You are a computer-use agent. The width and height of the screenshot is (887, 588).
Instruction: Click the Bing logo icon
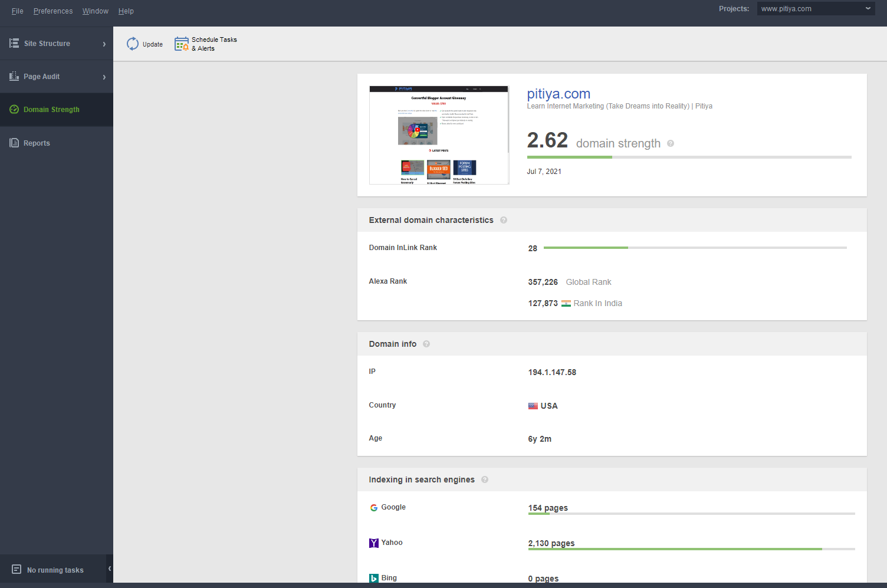tap(374, 578)
